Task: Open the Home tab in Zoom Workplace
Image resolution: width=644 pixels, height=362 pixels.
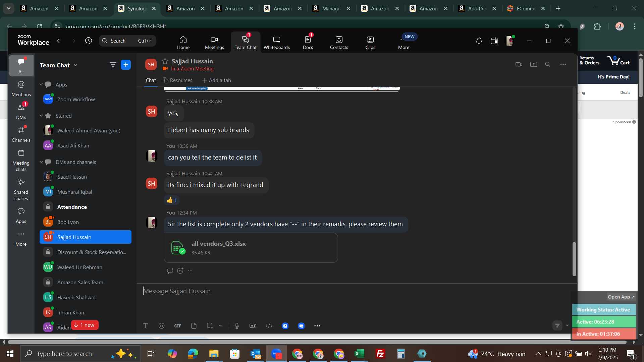Action: pos(183,43)
